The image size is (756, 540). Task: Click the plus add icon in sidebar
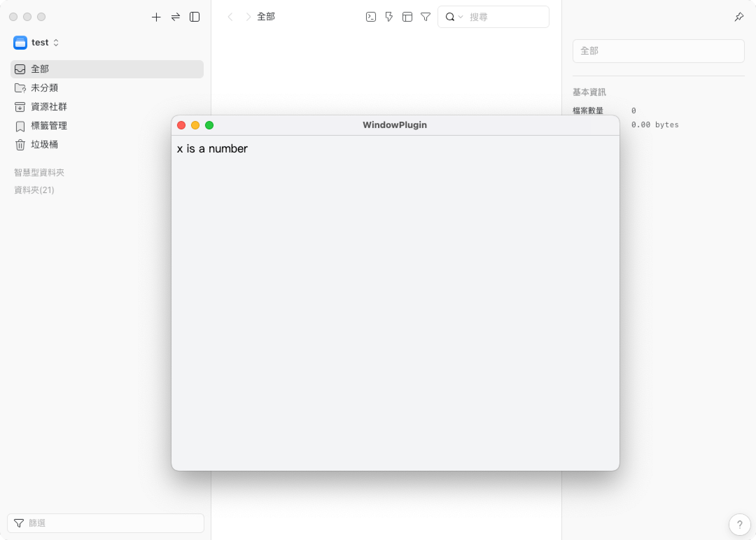click(x=156, y=17)
